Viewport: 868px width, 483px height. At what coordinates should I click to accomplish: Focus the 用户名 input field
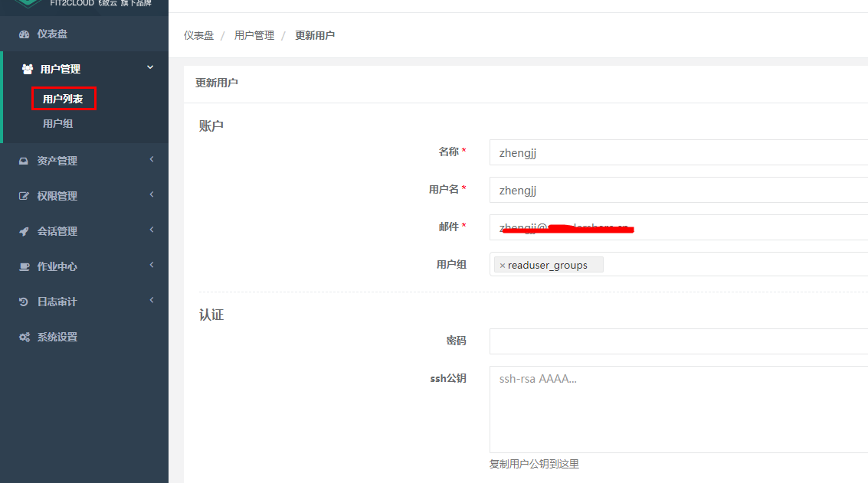[x=679, y=190]
